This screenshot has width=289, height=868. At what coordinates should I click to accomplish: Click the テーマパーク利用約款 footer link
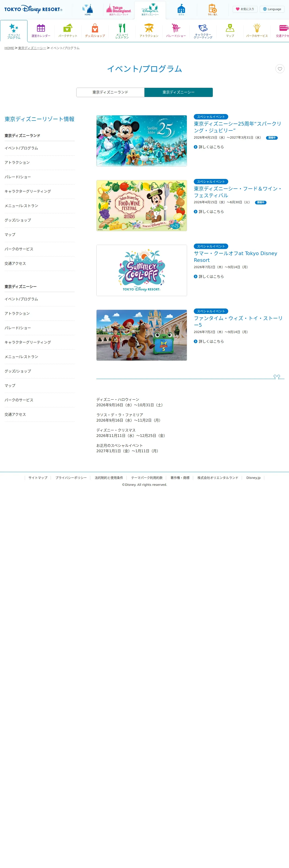click(x=147, y=478)
